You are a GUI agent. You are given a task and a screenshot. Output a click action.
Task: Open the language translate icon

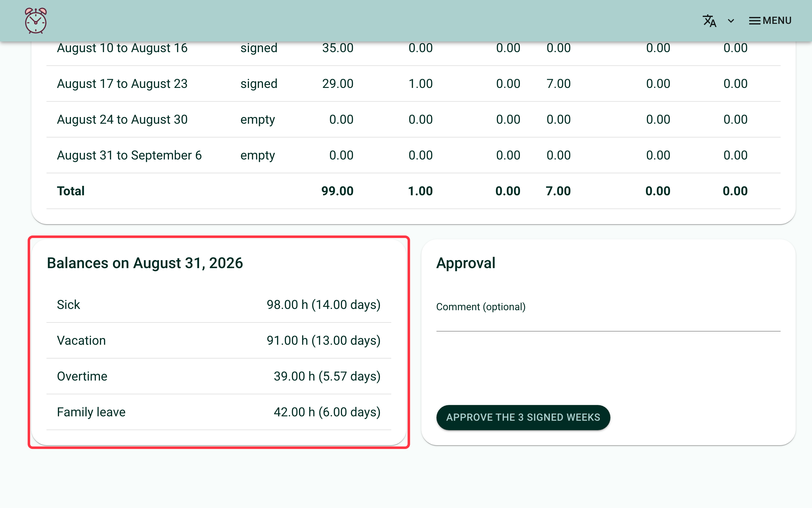[x=710, y=21]
